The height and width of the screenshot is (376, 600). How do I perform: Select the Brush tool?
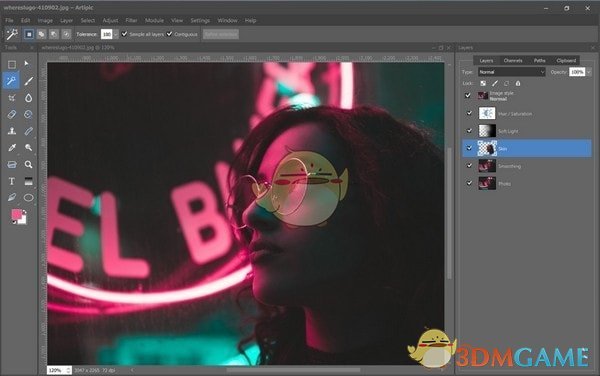click(x=29, y=81)
